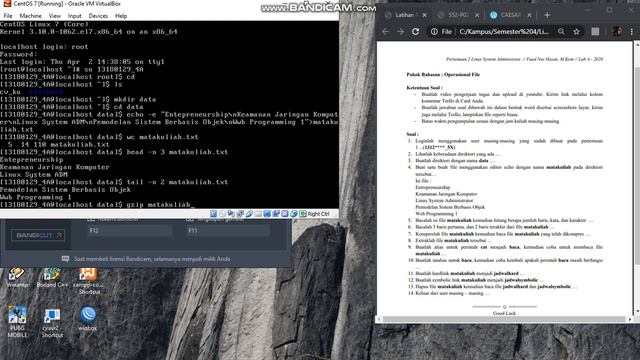640x360 pixels.
Task: Open the File menu in VirtualBox
Action: (8, 16)
